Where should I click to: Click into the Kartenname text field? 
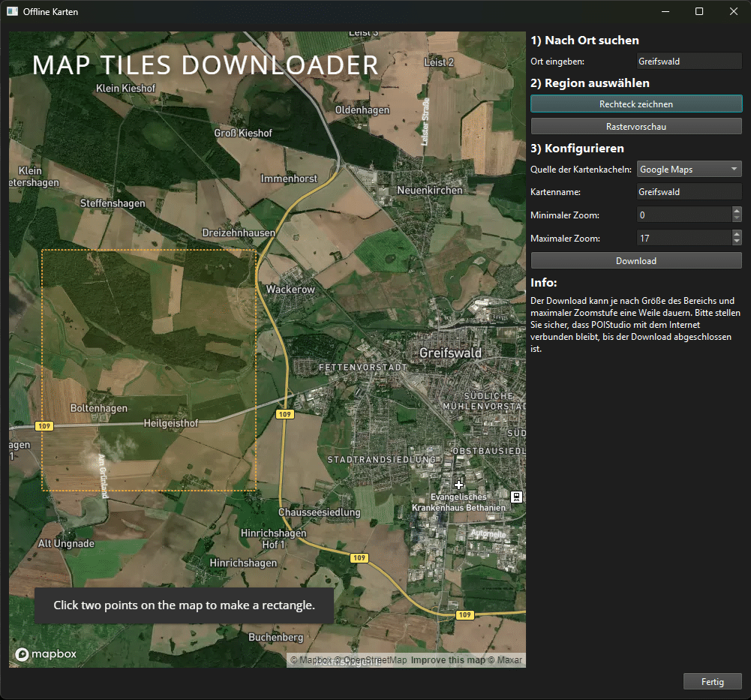[x=688, y=192]
